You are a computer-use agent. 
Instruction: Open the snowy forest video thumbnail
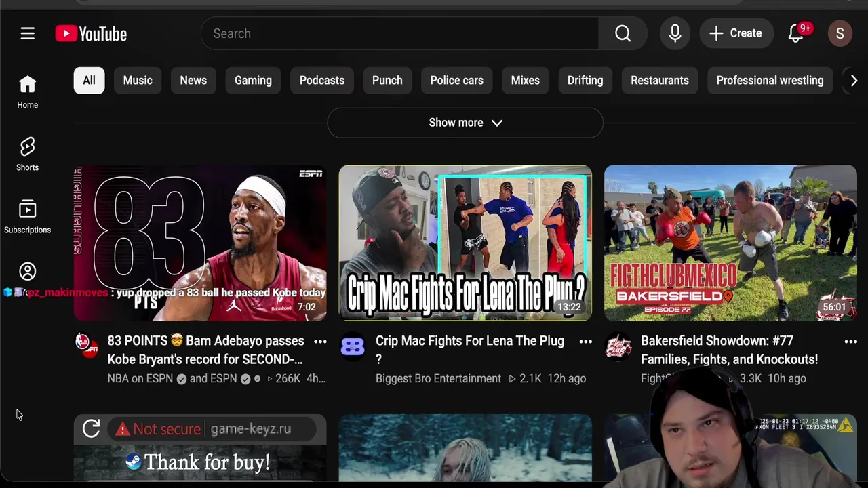pyautogui.click(x=465, y=448)
